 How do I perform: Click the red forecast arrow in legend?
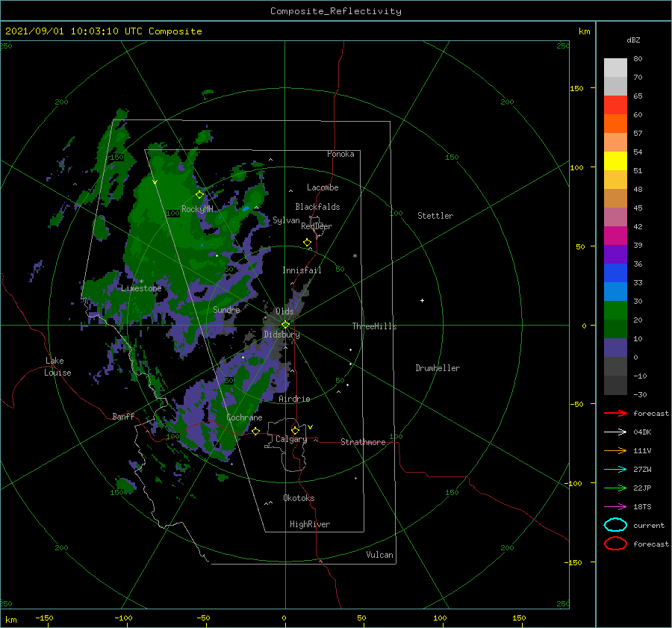[615, 413]
